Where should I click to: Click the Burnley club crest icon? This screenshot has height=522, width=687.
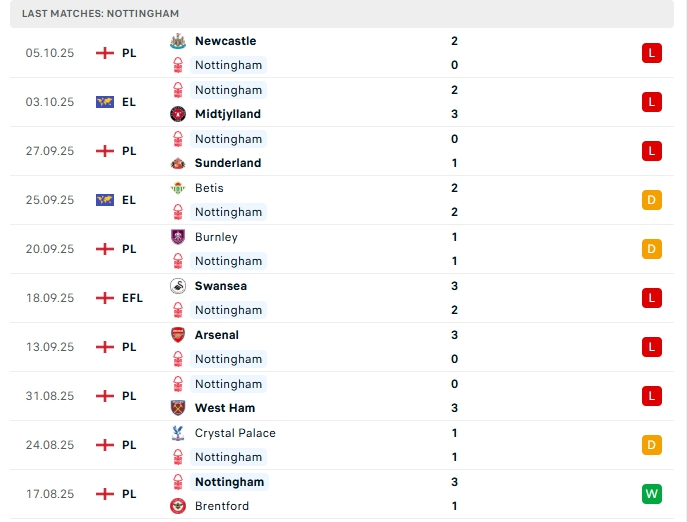(x=178, y=237)
